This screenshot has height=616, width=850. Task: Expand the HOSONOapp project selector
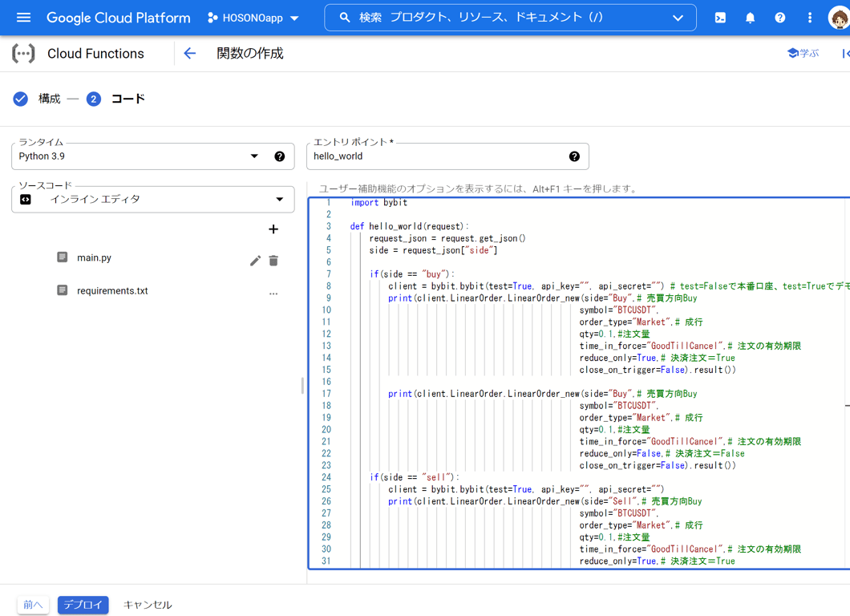253,18
